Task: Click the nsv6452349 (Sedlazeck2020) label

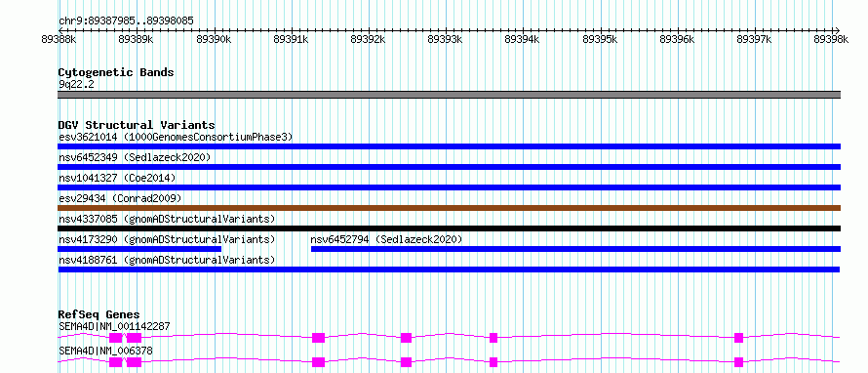Action: [135, 157]
